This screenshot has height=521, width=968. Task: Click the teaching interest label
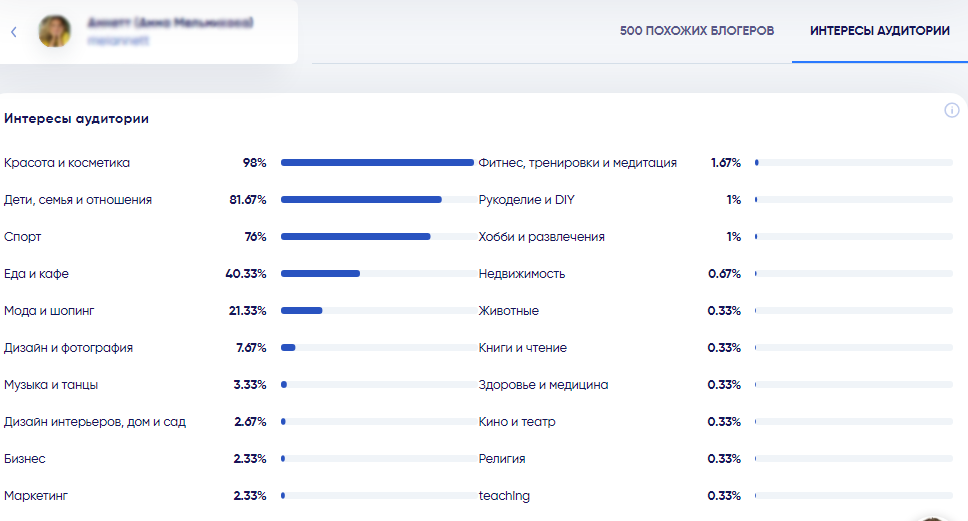click(x=504, y=496)
